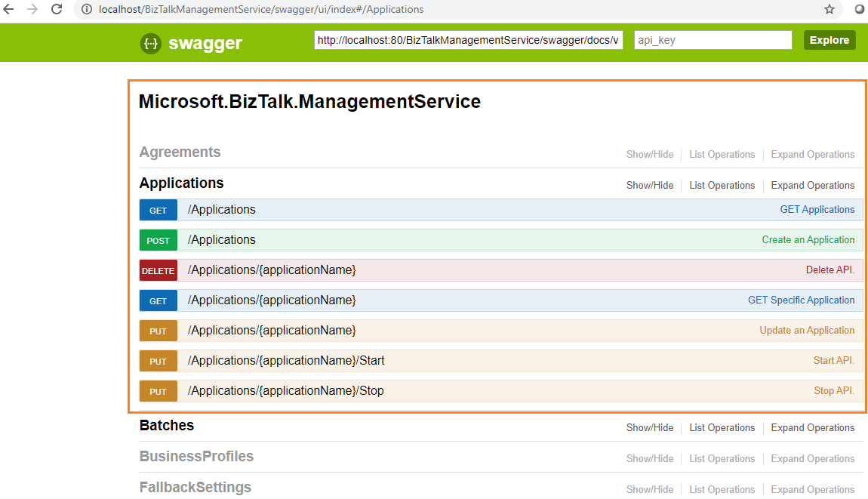
Task: Click Expand Operations for BusinessProfiles
Action: (x=813, y=459)
